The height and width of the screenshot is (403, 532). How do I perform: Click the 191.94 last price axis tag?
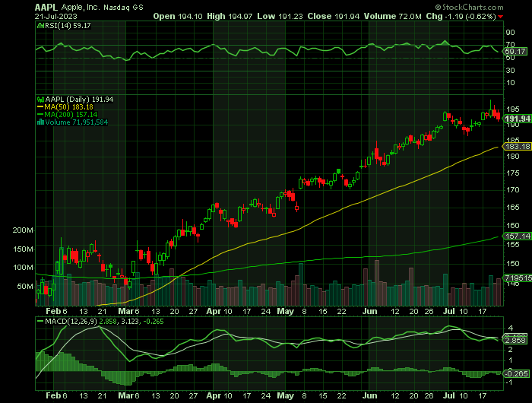tap(518, 119)
